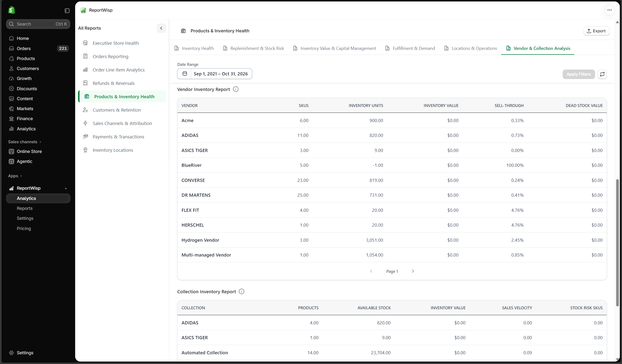
Task: Go to next page of vendor table
Action: tap(413, 271)
